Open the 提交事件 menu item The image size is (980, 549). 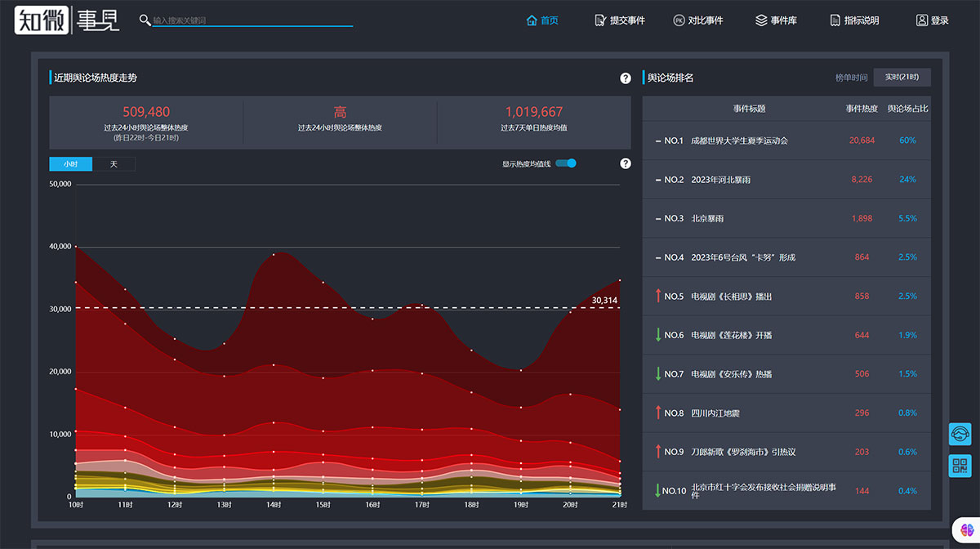click(x=621, y=20)
